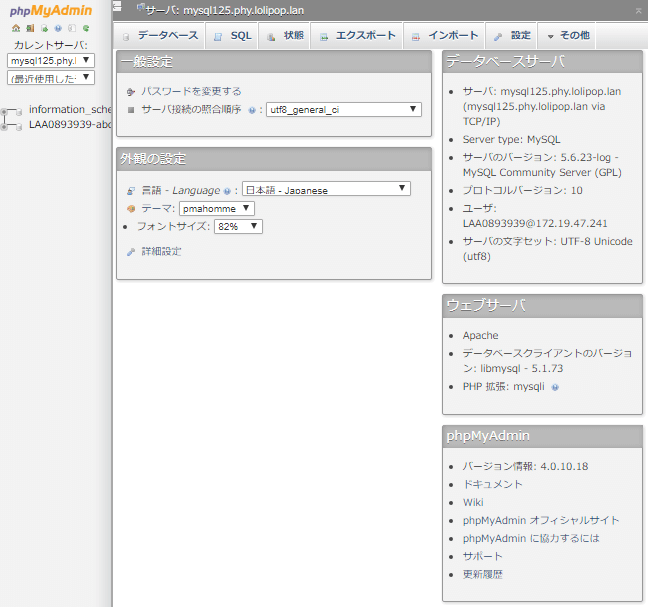Click the log out icon in the sidebar
Screen dimensions: 648x607
(x=29, y=29)
